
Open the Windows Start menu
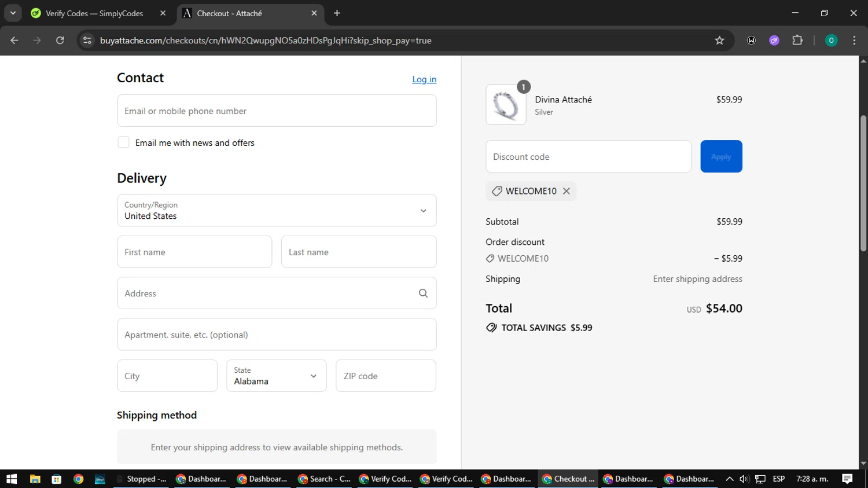pos(12,479)
